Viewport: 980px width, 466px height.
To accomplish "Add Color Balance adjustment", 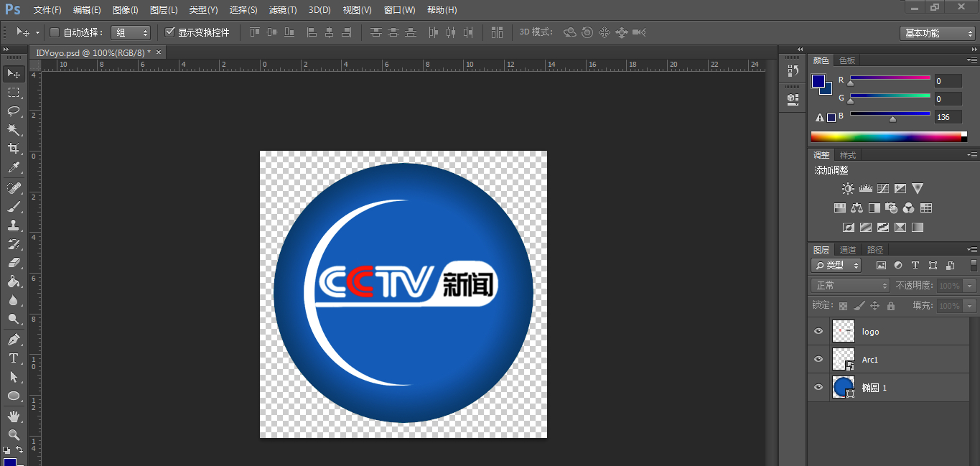I will [x=857, y=208].
